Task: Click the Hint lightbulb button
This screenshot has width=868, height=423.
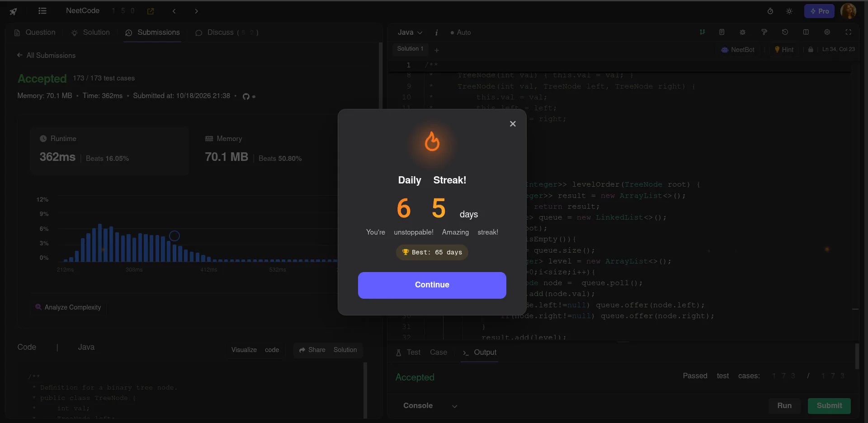Action: tap(784, 50)
